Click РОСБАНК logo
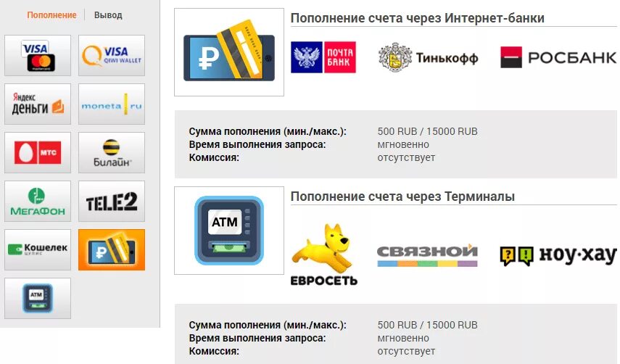The height and width of the screenshot is (364, 620). click(x=558, y=57)
